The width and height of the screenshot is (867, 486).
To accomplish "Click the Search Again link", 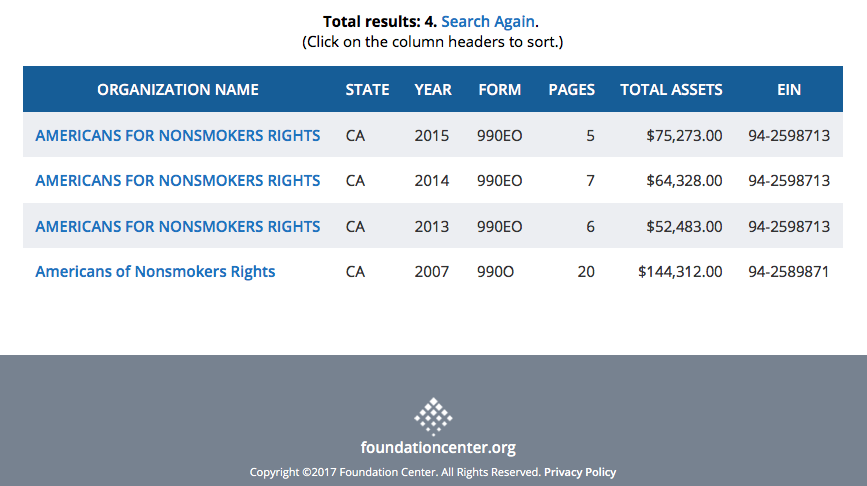I will pos(488,21).
